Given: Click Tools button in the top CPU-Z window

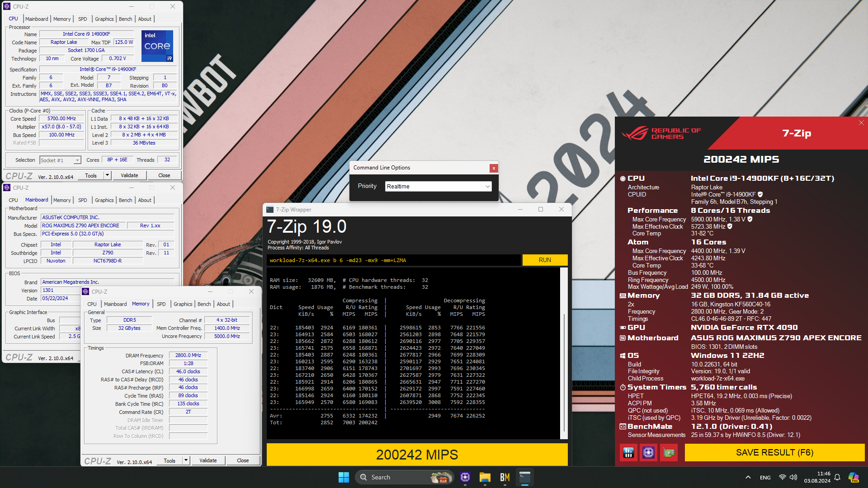Looking at the screenshot, I should click(x=91, y=175).
